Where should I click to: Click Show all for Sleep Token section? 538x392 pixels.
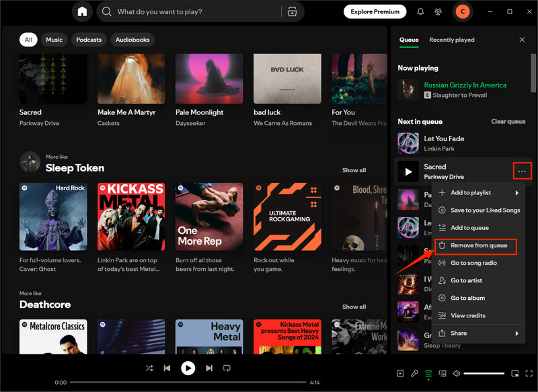pyautogui.click(x=354, y=170)
